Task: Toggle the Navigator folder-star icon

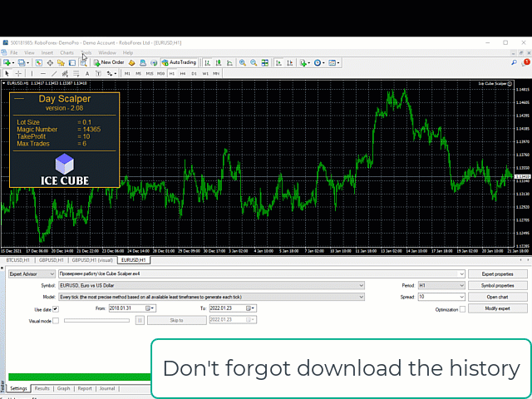Action: tap(61, 63)
